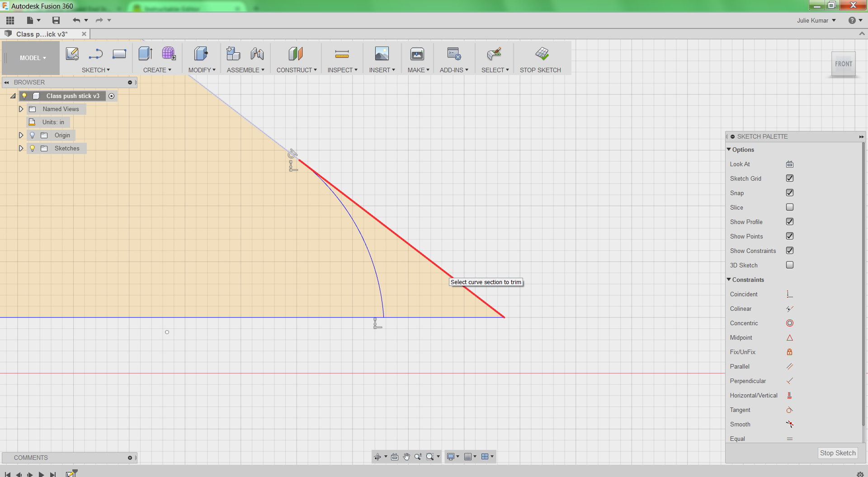Undo the last action
Image resolution: width=868 pixels, height=477 pixels.
coord(76,20)
